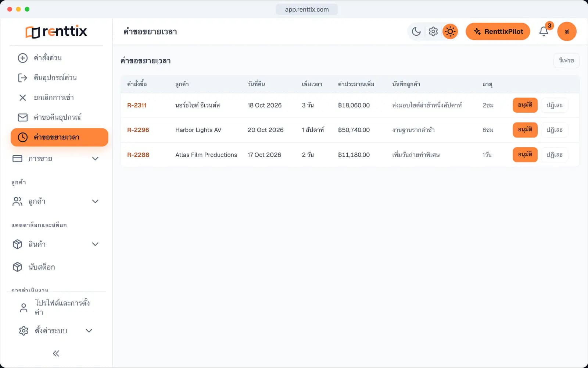588x368 pixels.
Task: Click the ค่าประมาณเพิ่ม column header
Action: [x=356, y=84]
